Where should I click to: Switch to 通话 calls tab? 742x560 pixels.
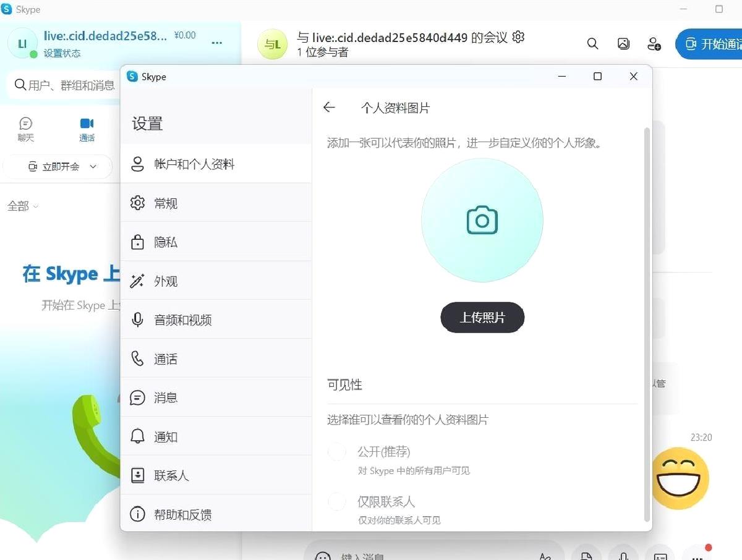click(87, 129)
